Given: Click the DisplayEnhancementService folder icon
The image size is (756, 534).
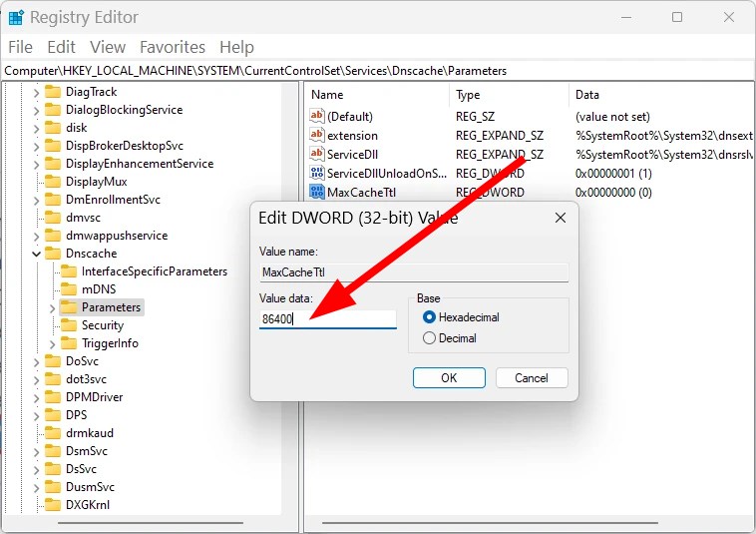Looking at the screenshot, I should click(x=53, y=164).
